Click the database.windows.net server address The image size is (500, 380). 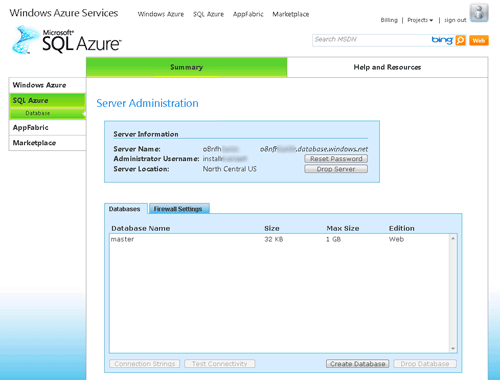tap(314, 149)
